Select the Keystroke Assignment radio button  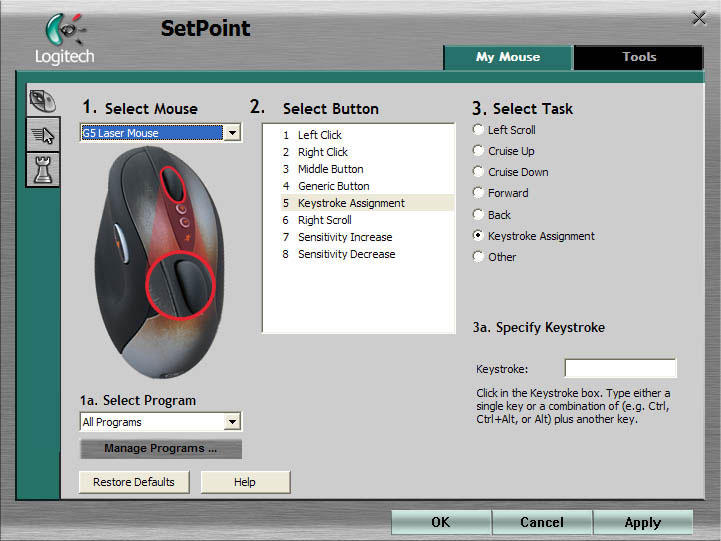pos(478,236)
